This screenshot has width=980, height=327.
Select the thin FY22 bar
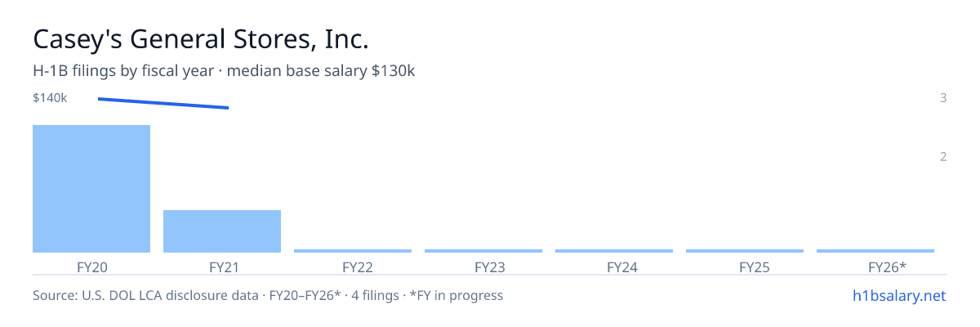pyautogui.click(x=353, y=251)
